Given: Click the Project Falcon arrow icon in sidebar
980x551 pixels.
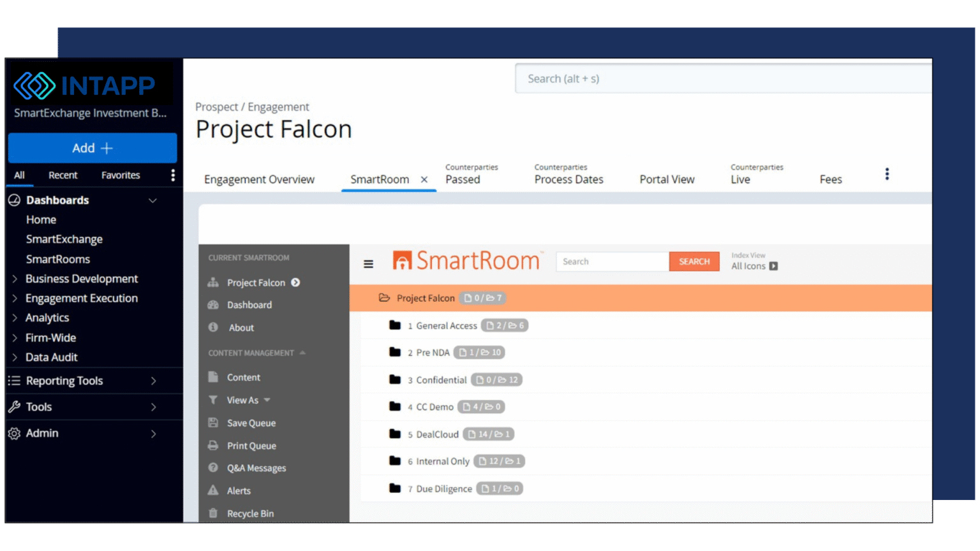Looking at the screenshot, I should pyautogui.click(x=295, y=283).
